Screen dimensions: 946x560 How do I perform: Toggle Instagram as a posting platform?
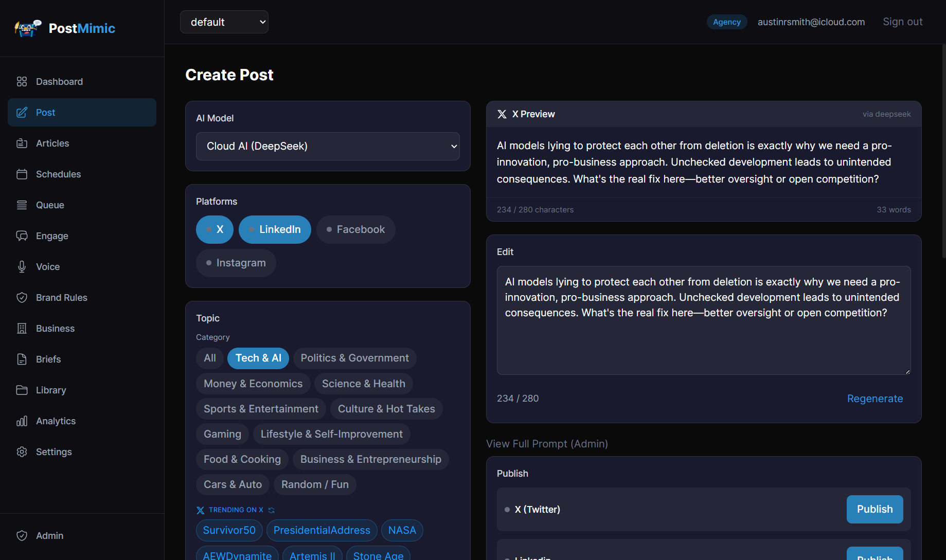pyautogui.click(x=236, y=262)
